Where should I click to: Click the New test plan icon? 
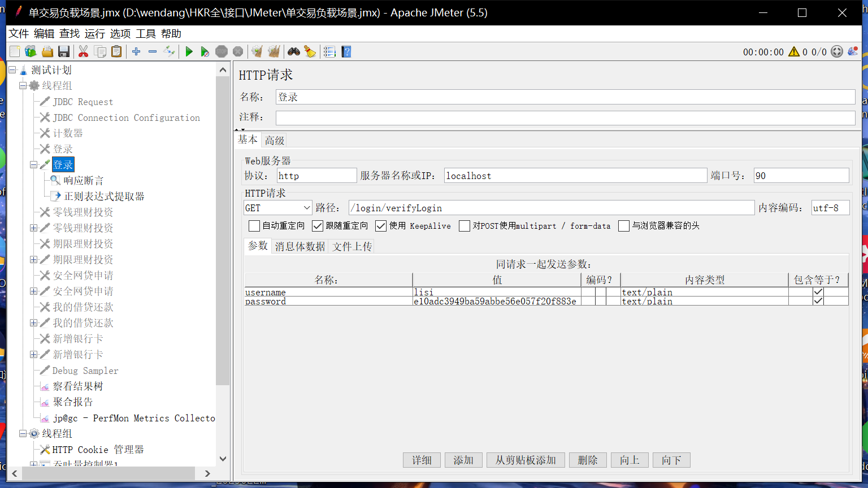pyautogui.click(x=15, y=52)
